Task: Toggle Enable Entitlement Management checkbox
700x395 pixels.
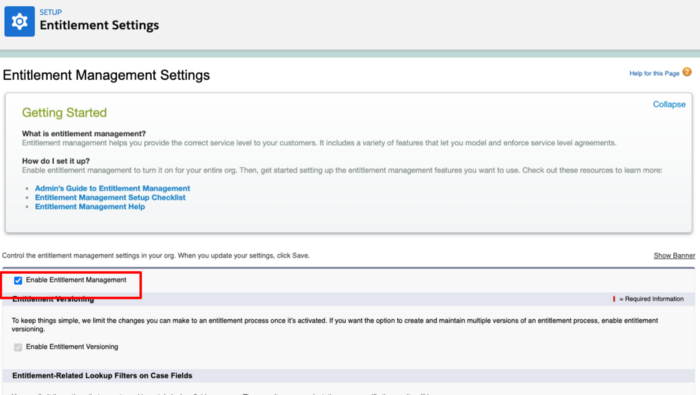Action: tap(18, 280)
